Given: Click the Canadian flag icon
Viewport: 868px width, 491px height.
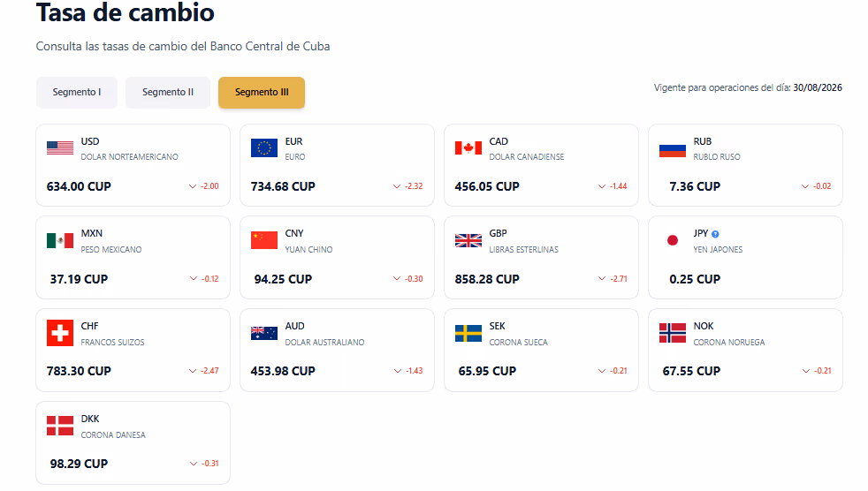Looking at the screenshot, I should (x=468, y=148).
